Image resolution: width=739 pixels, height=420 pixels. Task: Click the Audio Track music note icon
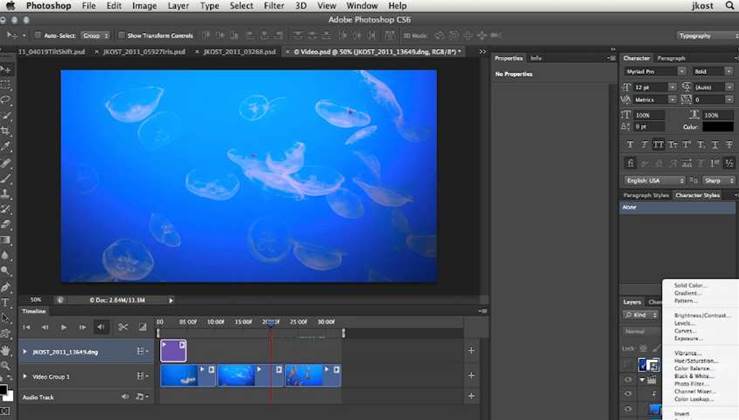pyautogui.click(x=141, y=397)
